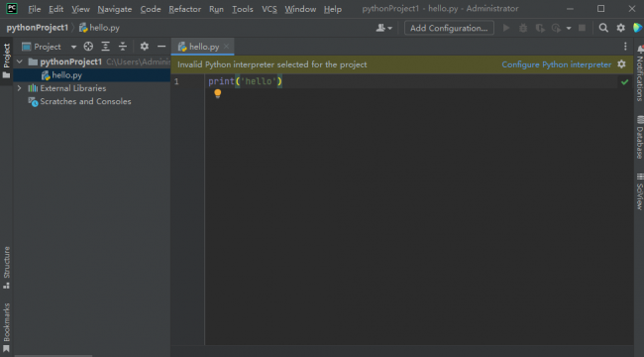Expand External Libraries node
Image resolution: width=644 pixels, height=357 pixels.
19,88
